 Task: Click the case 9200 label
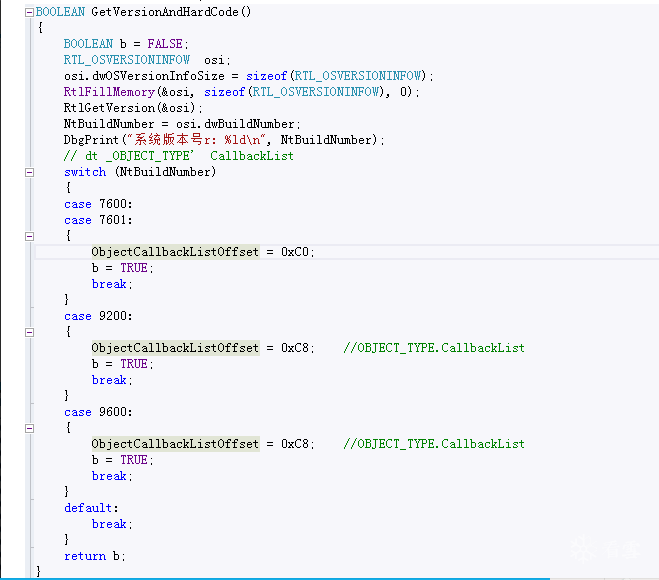coord(98,316)
